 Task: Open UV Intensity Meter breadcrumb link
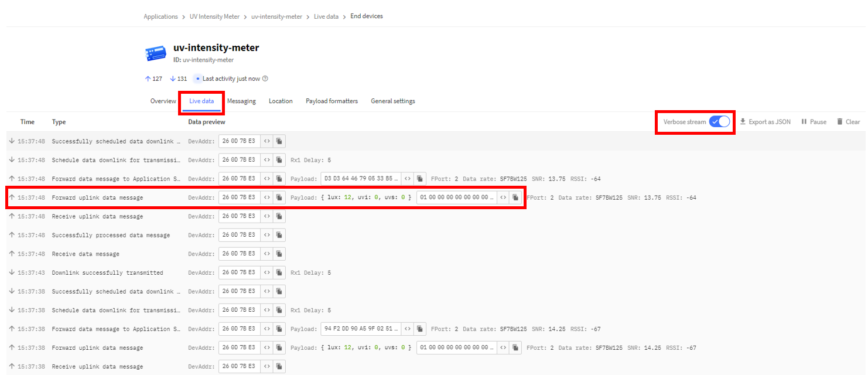tap(214, 16)
